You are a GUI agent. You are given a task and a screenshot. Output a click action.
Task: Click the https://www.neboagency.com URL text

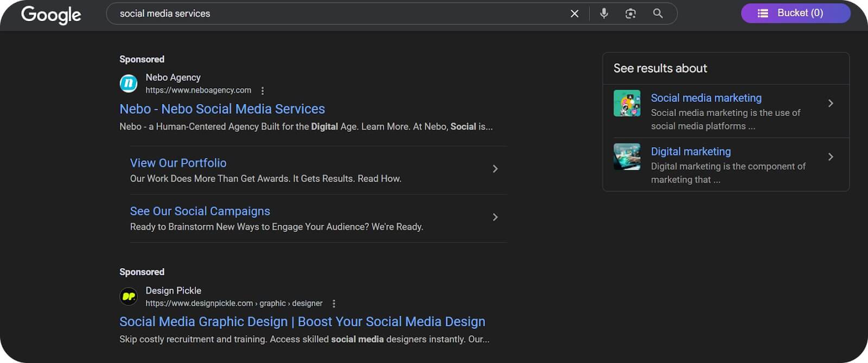click(x=198, y=90)
